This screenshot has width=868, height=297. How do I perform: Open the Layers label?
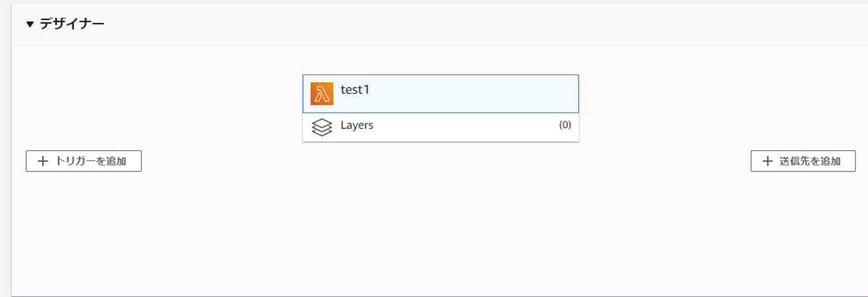(357, 125)
